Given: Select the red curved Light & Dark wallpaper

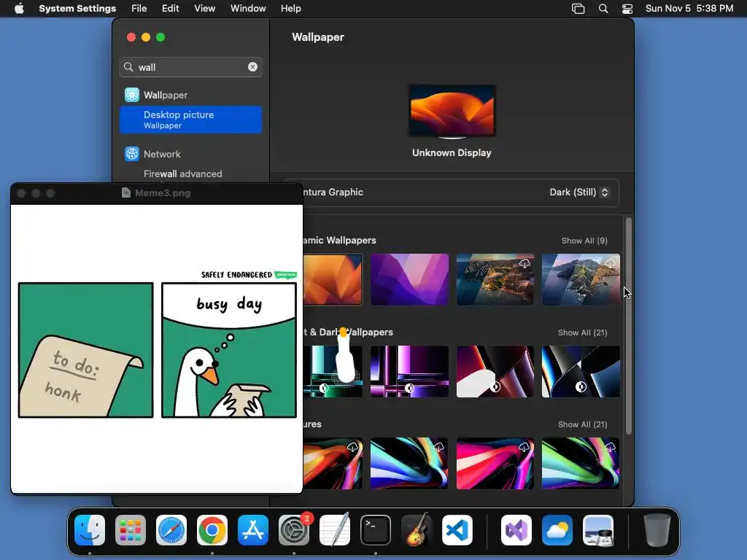Looking at the screenshot, I should [495, 371].
